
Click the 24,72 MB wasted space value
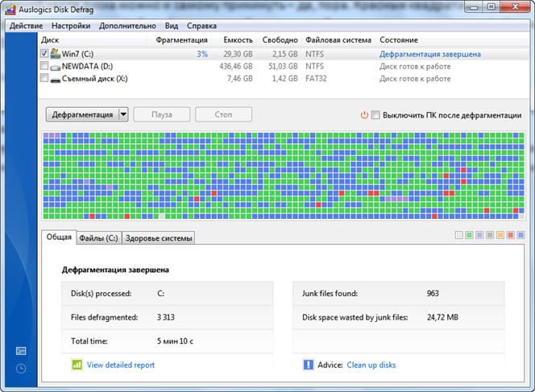[442, 317]
